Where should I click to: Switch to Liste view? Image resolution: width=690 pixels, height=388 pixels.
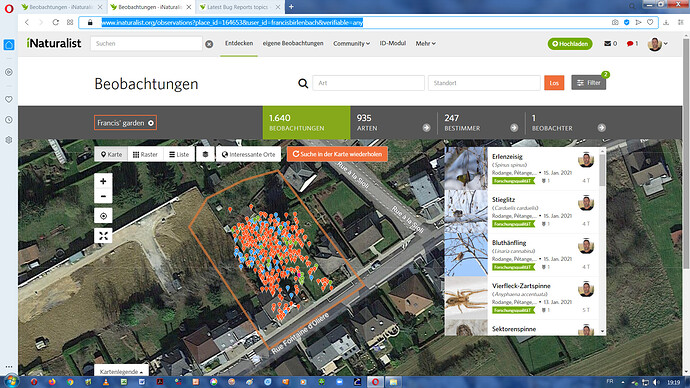(179, 154)
